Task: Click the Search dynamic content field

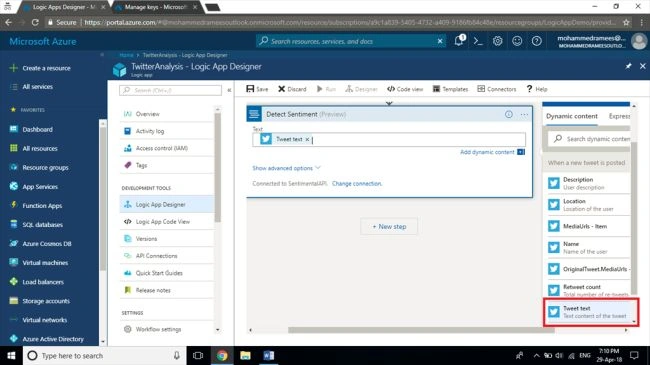Action: pyautogui.click(x=590, y=139)
